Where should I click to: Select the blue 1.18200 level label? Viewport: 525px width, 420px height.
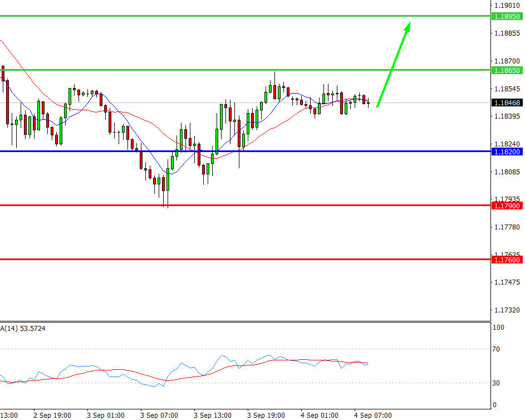507,152
